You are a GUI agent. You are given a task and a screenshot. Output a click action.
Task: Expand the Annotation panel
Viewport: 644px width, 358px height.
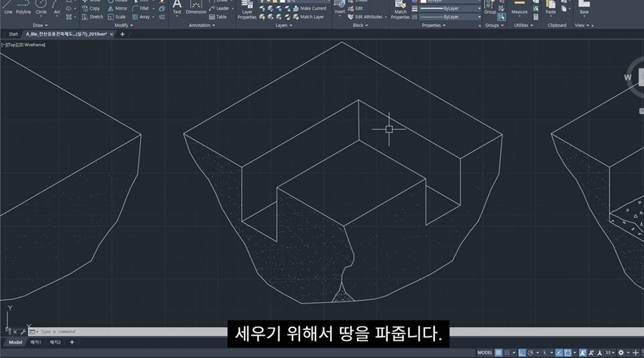(202, 26)
